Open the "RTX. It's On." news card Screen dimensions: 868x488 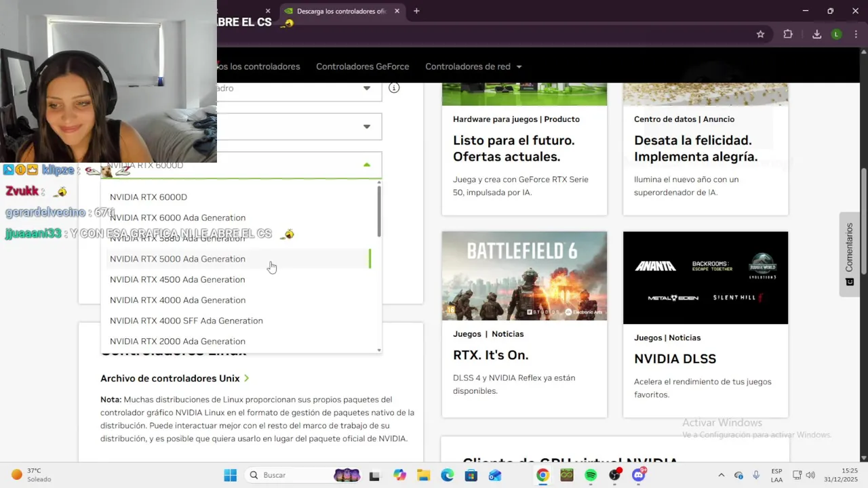(524, 325)
